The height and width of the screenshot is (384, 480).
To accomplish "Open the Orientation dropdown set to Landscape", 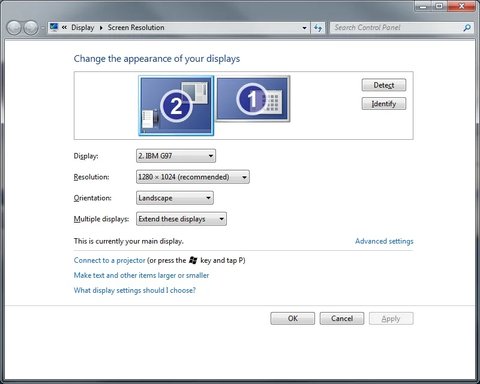I will point(175,198).
